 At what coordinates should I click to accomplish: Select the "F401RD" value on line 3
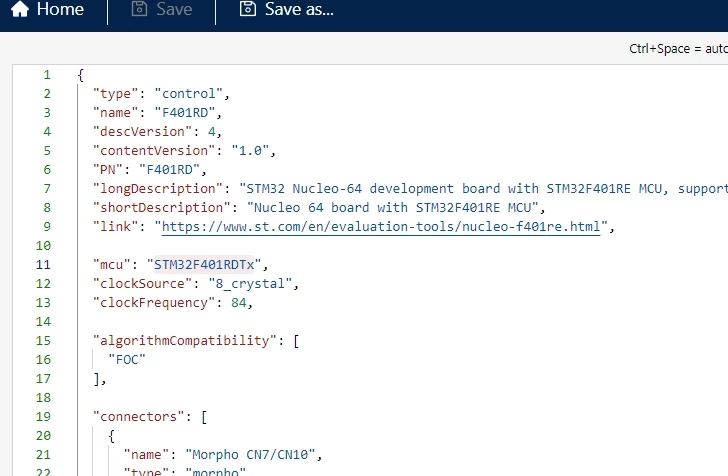coord(185,113)
